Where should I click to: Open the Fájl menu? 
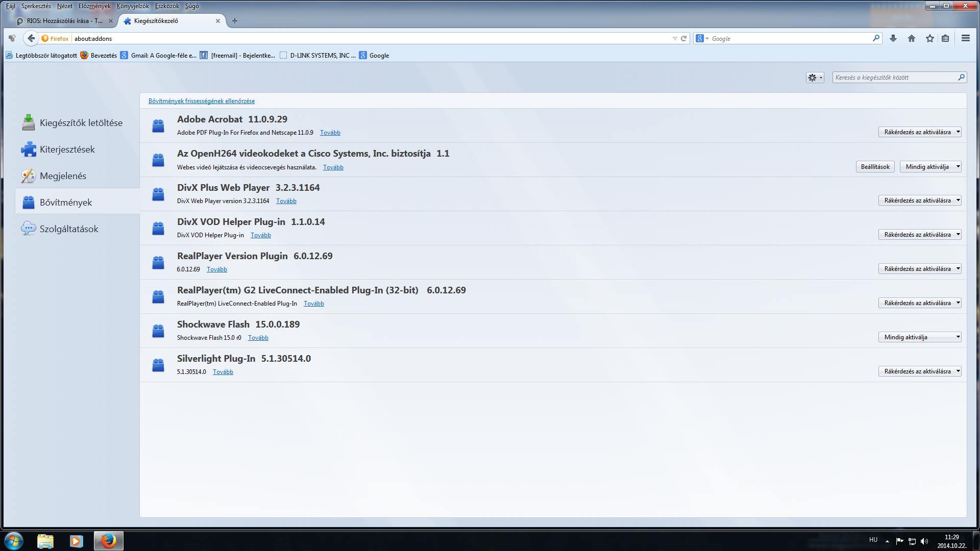point(10,6)
